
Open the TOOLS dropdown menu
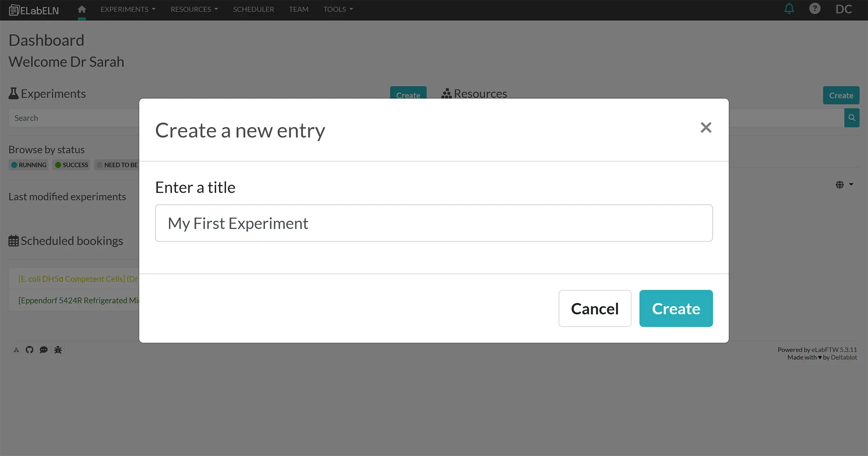[337, 9]
